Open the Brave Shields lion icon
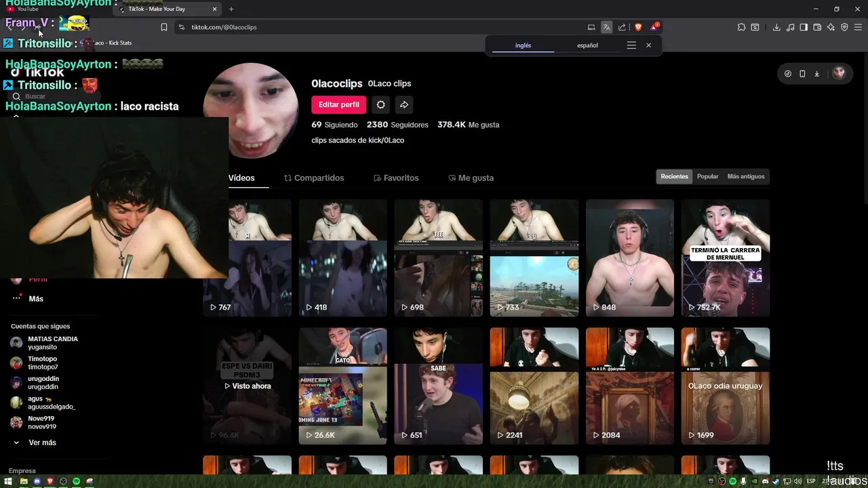The height and width of the screenshot is (488, 868). coord(638,27)
